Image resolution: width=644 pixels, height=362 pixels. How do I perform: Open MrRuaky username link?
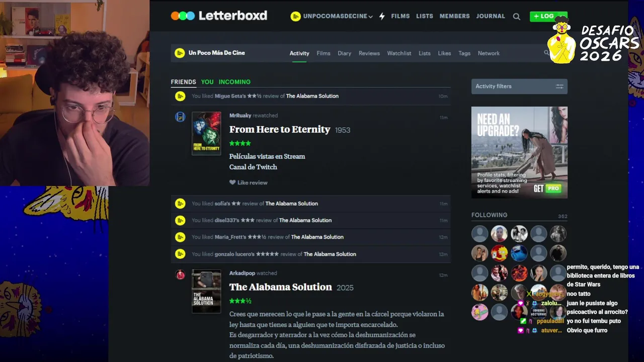point(240,116)
